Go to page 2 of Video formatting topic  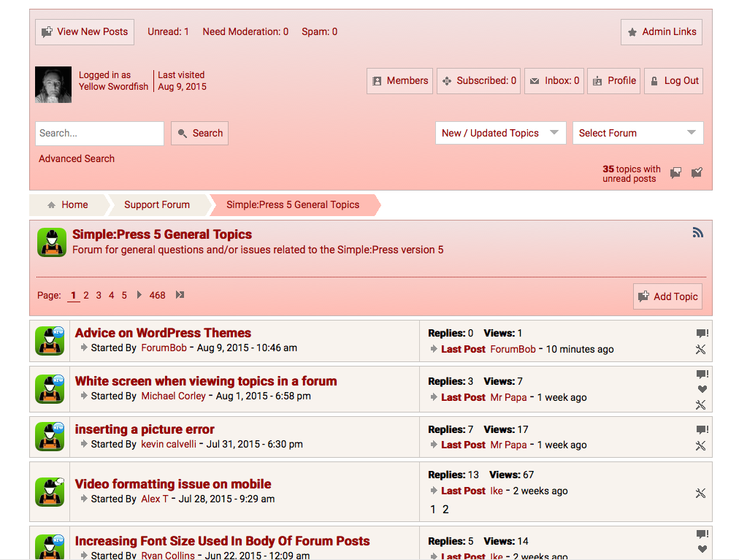[445, 510]
